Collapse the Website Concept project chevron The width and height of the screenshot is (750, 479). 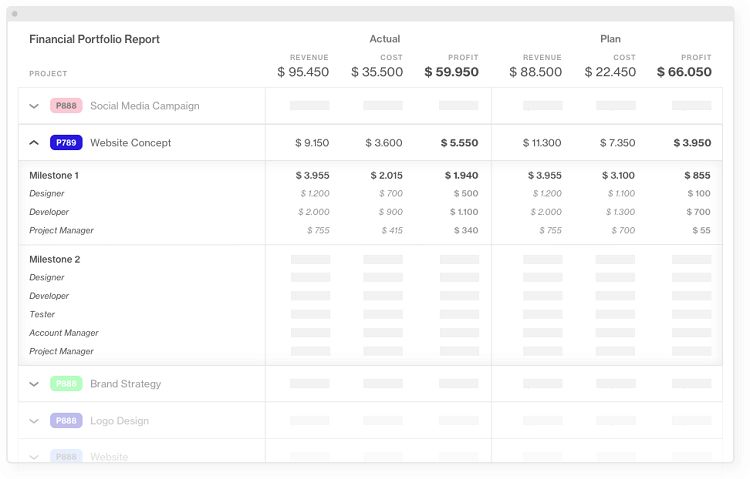click(x=34, y=143)
